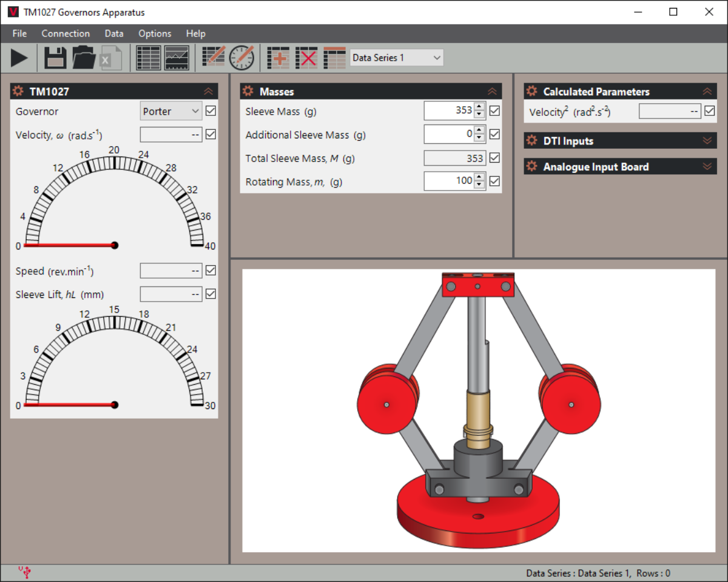Screen dimensions: 728x582
Task: Open a saved file via the folder icon
Action: [84, 58]
